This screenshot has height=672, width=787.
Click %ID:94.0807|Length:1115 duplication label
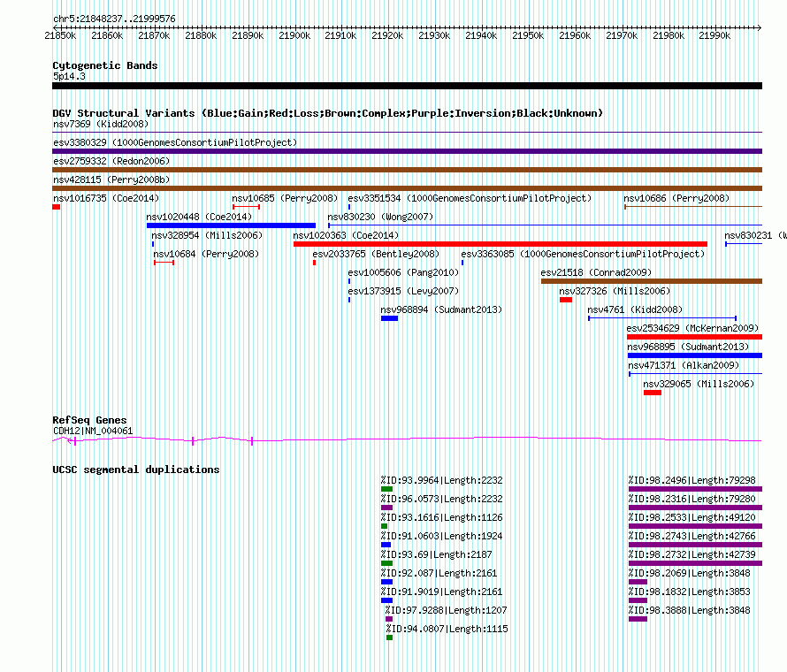[x=447, y=629]
